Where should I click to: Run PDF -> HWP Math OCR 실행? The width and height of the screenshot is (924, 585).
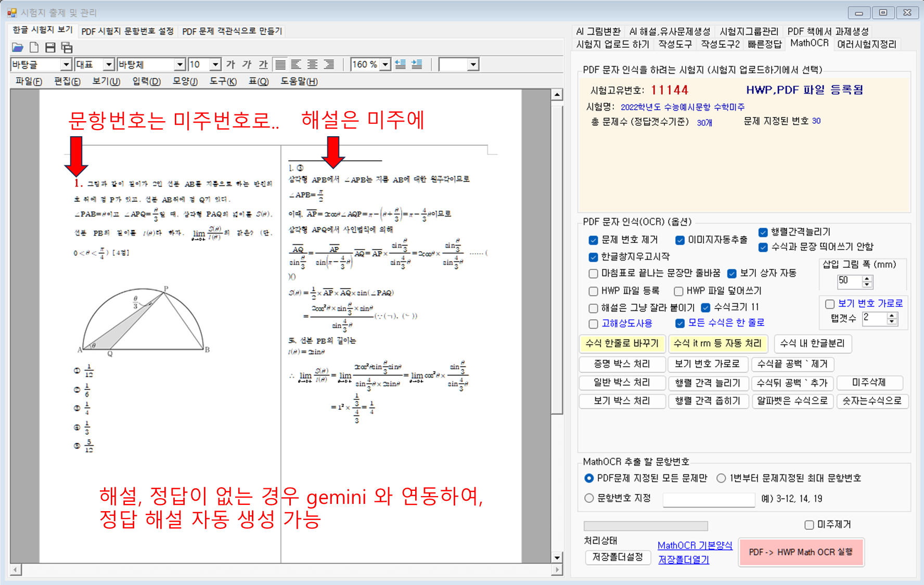[801, 552]
